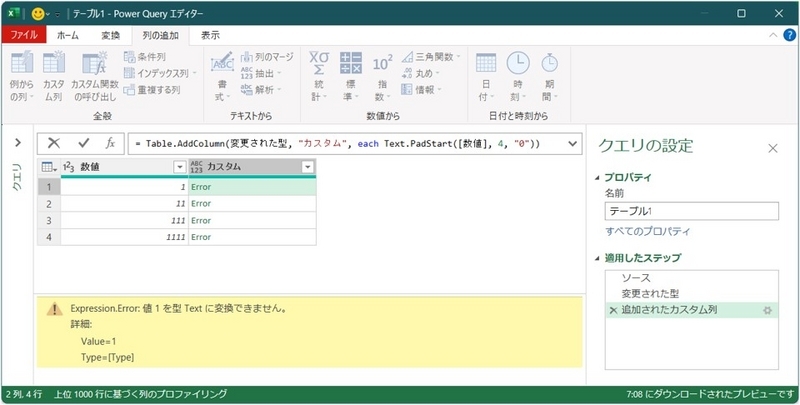Collapse the 適用したステップ section
The height and width of the screenshot is (405, 800).
pyautogui.click(x=597, y=258)
